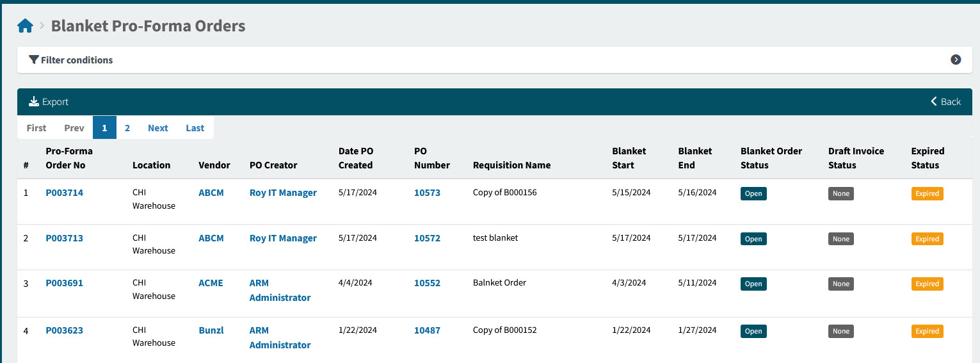Viewport: 980px width, 363px height.
Task: Click the Expired badge for P003714
Action: point(928,193)
